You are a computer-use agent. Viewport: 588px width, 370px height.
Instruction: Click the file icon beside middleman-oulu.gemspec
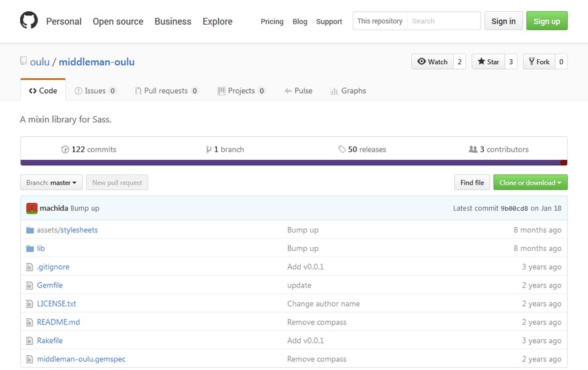[x=29, y=359]
